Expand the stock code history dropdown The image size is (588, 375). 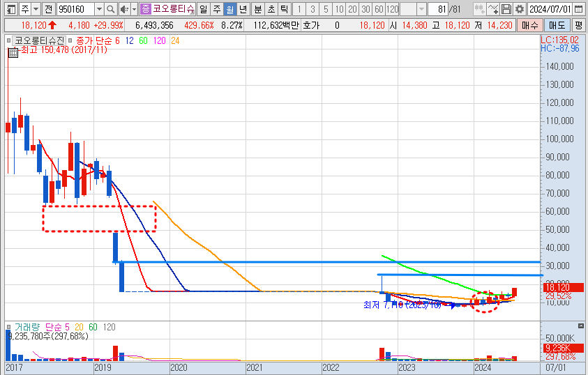click(x=99, y=9)
